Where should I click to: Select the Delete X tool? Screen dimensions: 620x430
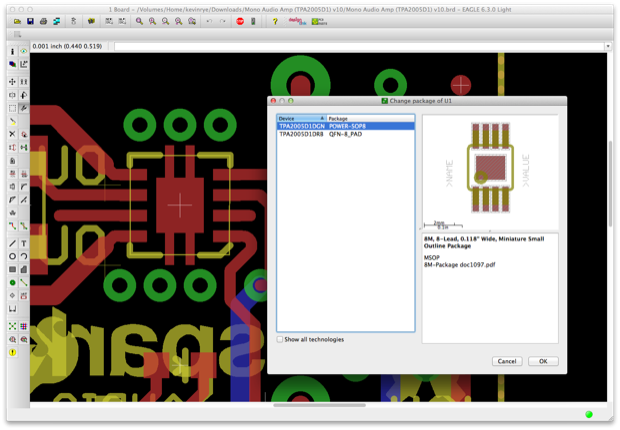12,134
